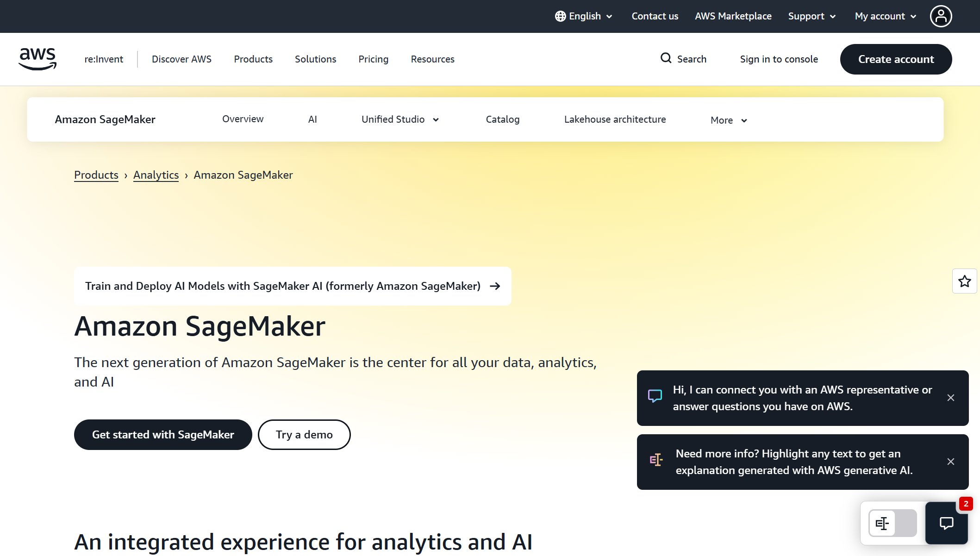The image size is (980, 556).
Task: Click the arrow on the SageMaker AI banner
Action: coord(495,286)
